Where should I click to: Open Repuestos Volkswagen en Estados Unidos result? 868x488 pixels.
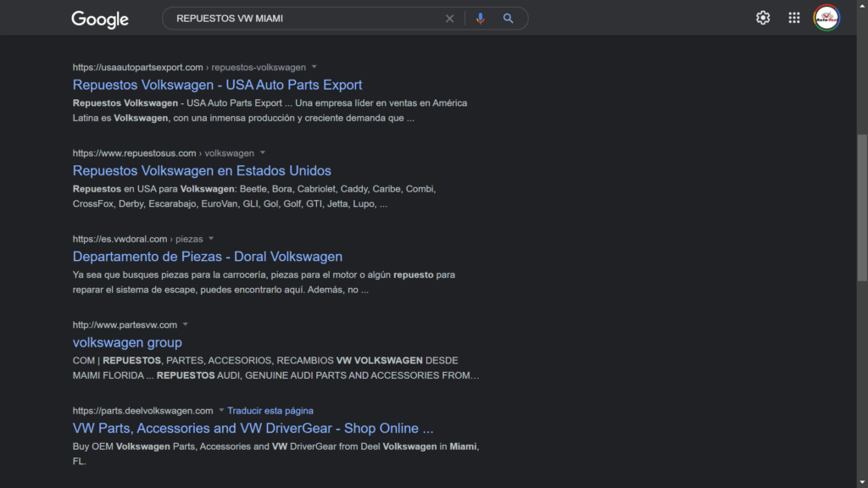(x=202, y=170)
